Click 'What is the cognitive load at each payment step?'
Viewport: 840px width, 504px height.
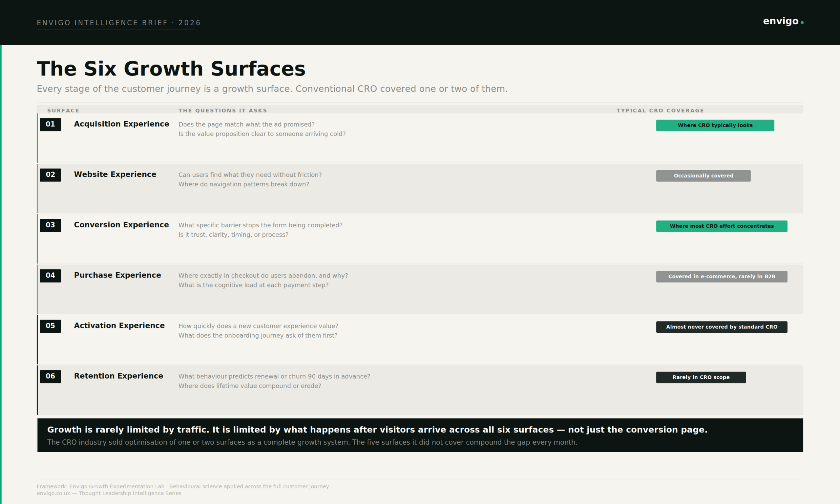click(254, 285)
